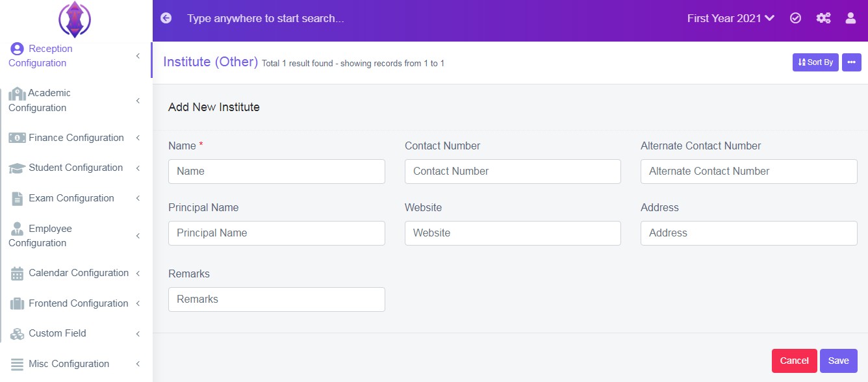Click the Website input field
This screenshot has height=382, width=868.
[513, 233]
